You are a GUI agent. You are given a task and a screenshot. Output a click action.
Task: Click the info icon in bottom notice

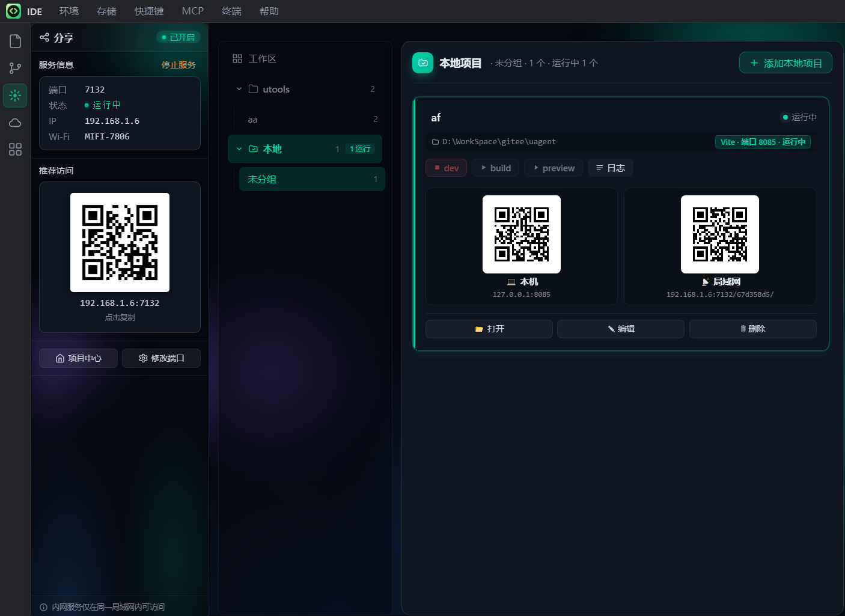click(43, 607)
